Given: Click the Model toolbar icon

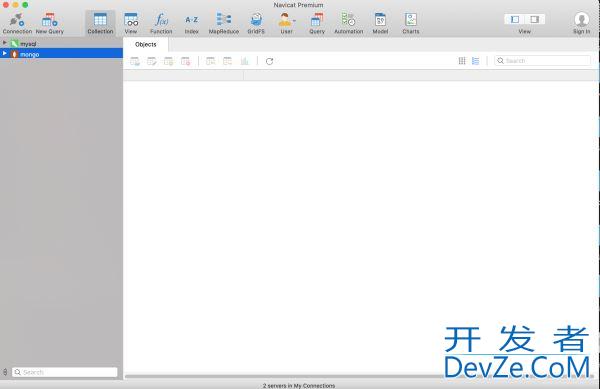Looking at the screenshot, I should tap(380, 23).
